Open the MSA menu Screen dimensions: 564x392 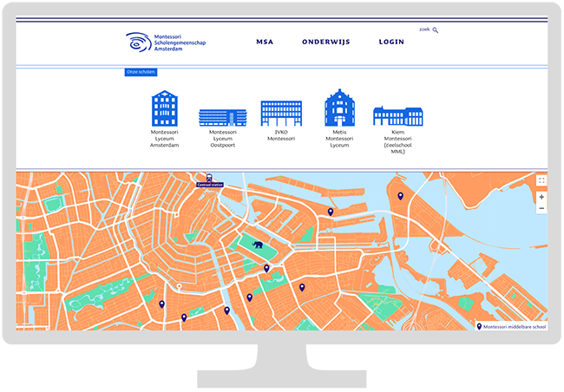pos(265,42)
